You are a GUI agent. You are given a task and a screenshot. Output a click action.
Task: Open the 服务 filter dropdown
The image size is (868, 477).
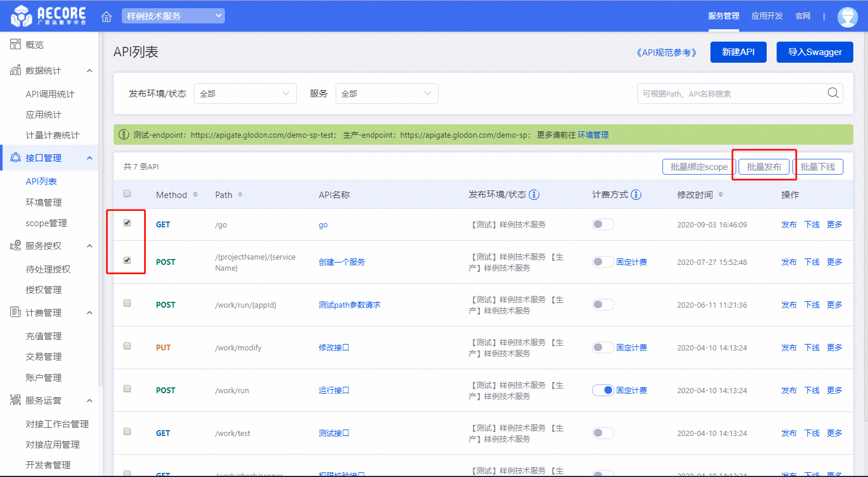(387, 94)
